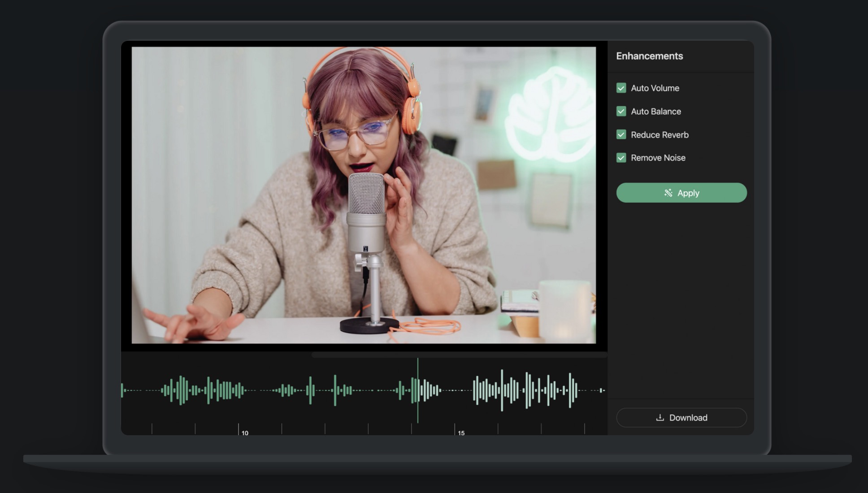868x493 pixels.
Task: Click the Auto Balance label text
Action: pos(655,112)
